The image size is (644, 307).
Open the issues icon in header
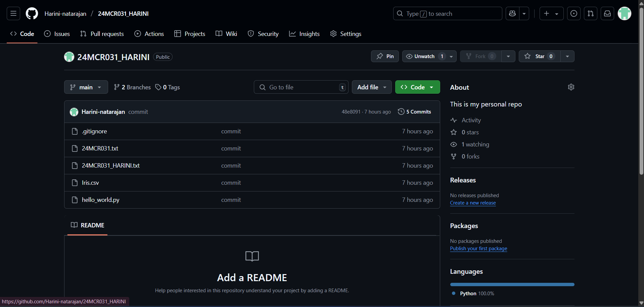pyautogui.click(x=574, y=13)
